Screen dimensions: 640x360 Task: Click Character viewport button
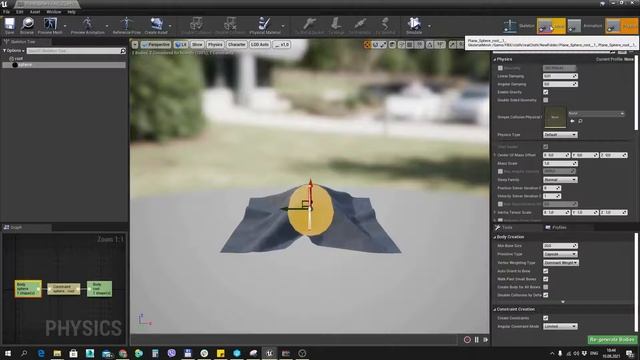point(237,44)
